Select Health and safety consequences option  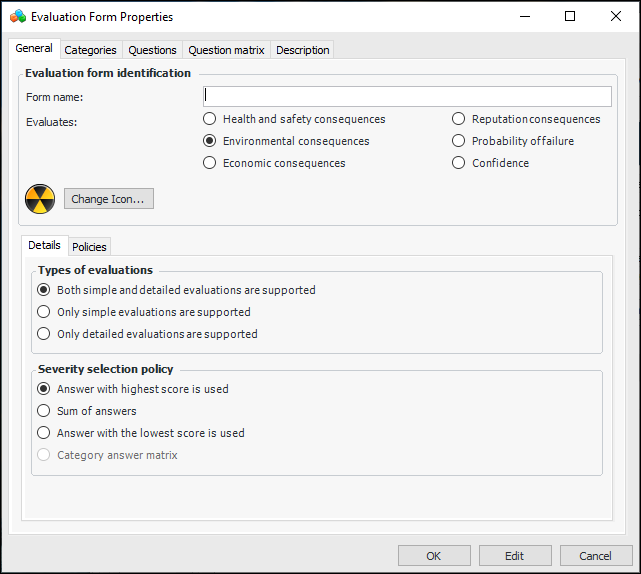(210, 119)
